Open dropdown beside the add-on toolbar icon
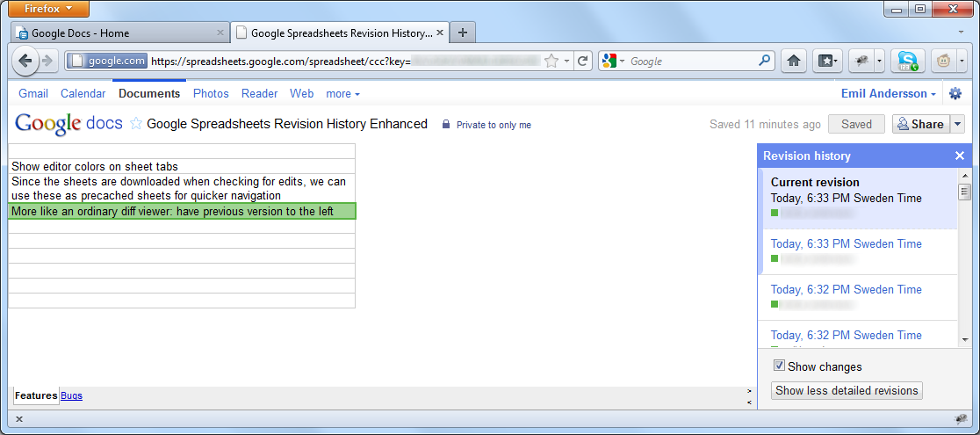This screenshot has height=435, width=980. [879, 61]
